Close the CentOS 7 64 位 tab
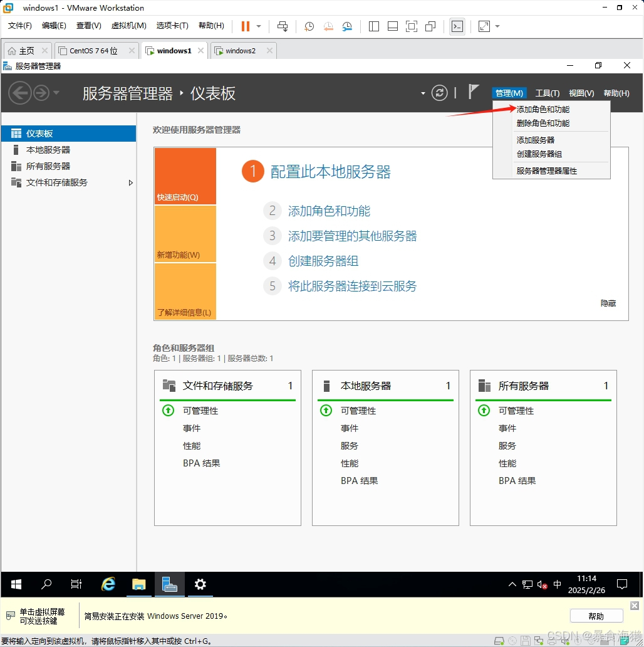 [x=132, y=50]
